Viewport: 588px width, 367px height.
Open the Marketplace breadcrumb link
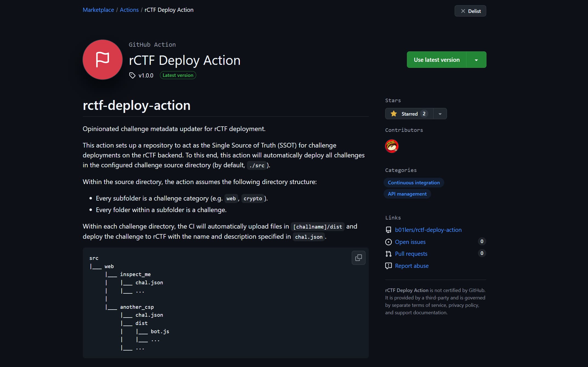point(98,10)
